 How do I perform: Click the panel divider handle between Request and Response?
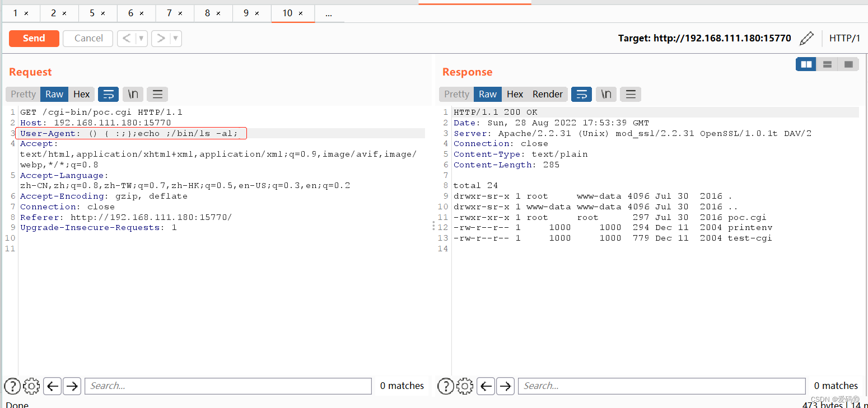point(432,225)
